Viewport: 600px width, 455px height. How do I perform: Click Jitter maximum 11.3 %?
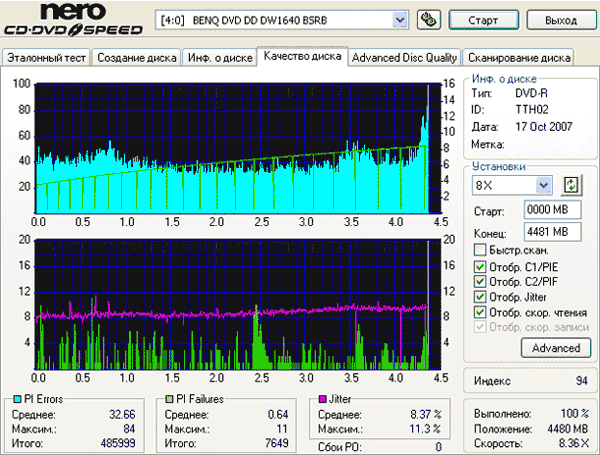[x=425, y=429]
